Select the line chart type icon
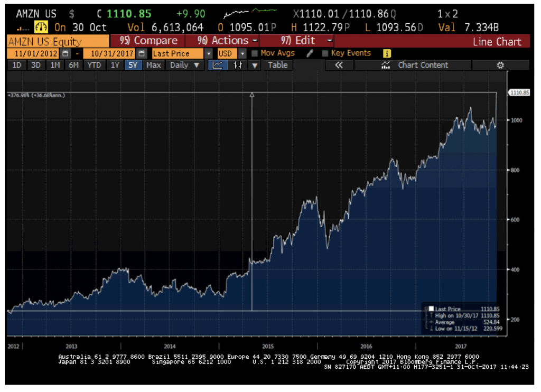541x392 pixels. 217,65
